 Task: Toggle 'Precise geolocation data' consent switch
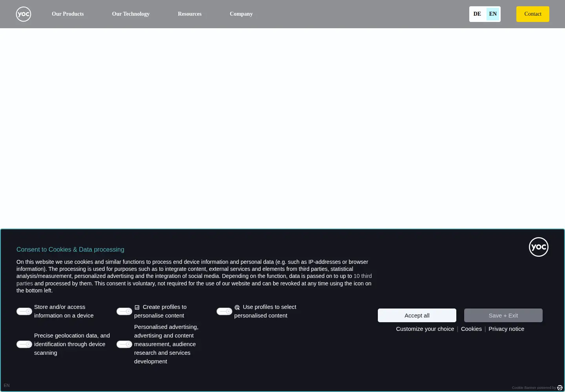24,344
